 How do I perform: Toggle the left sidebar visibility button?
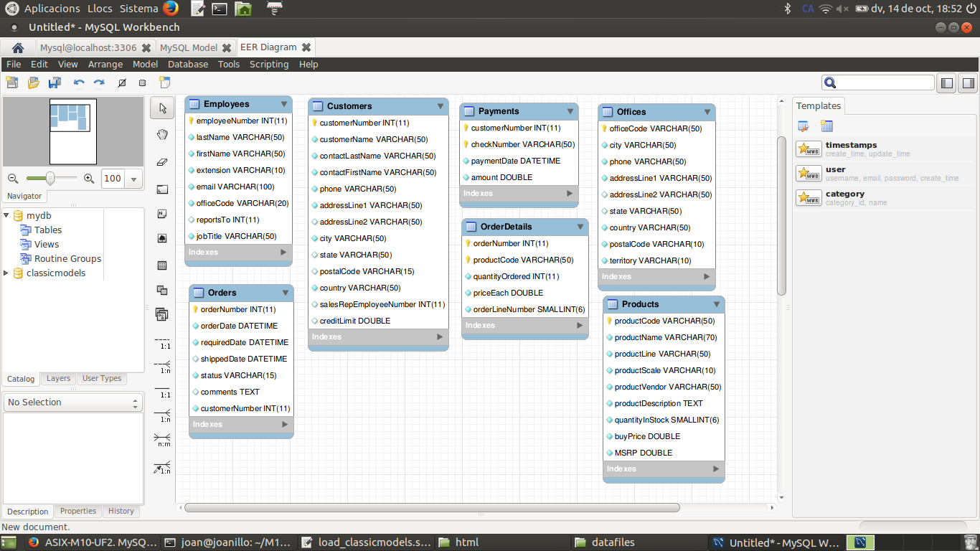(947, 83)
